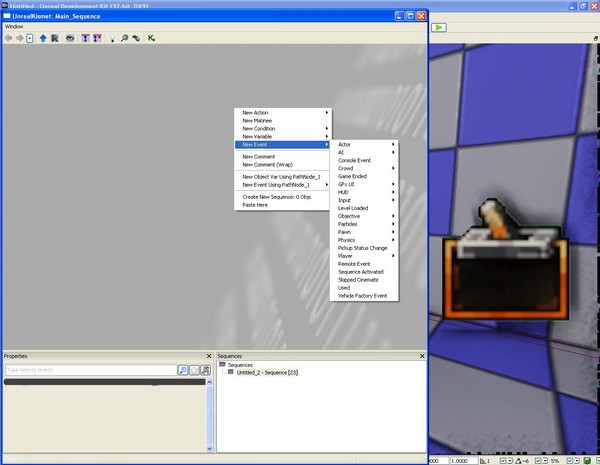Viewport: 600px width, 465px height.
Task: Open New Condition submenu
Action: pos(283,129)
